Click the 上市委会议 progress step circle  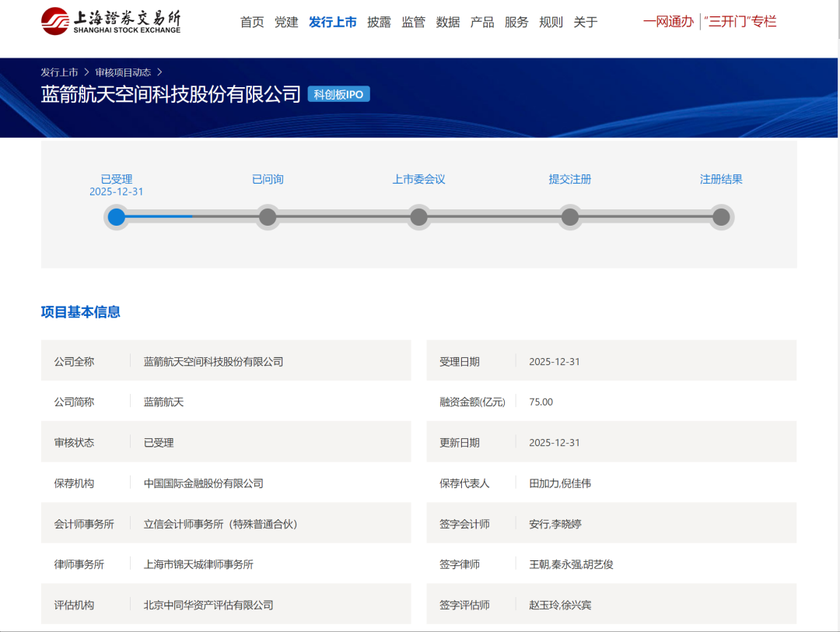coord(418,216)
